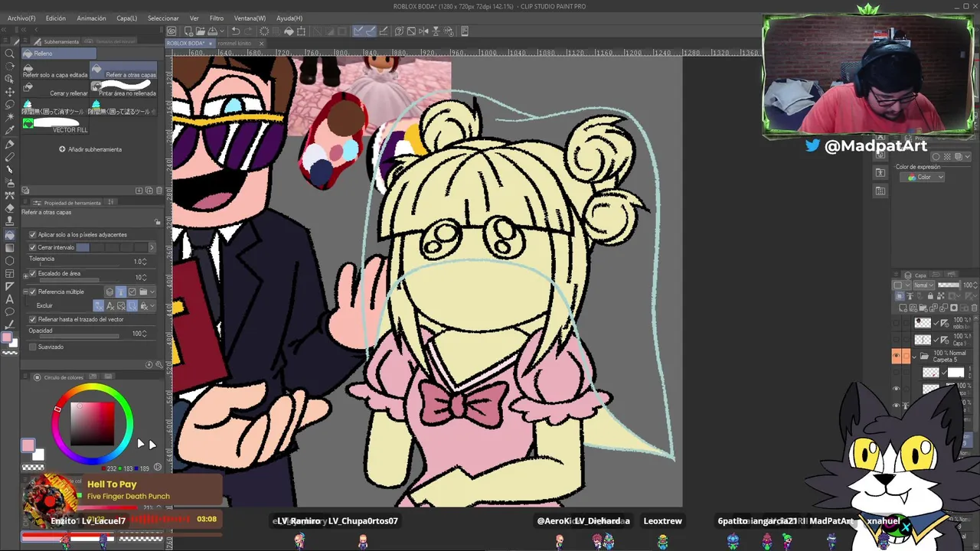Select the Figure shape tool
This screenshot has height=551, width=980.
pyautogui.click(x=10, y=261)
